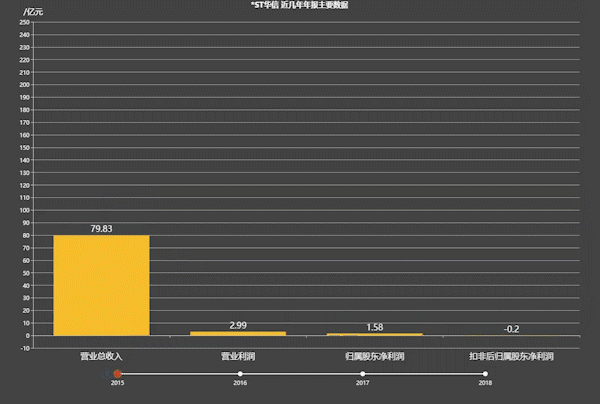Click the -0.2 value label
Screen dimensions: 600x404
tap(511, 329)
